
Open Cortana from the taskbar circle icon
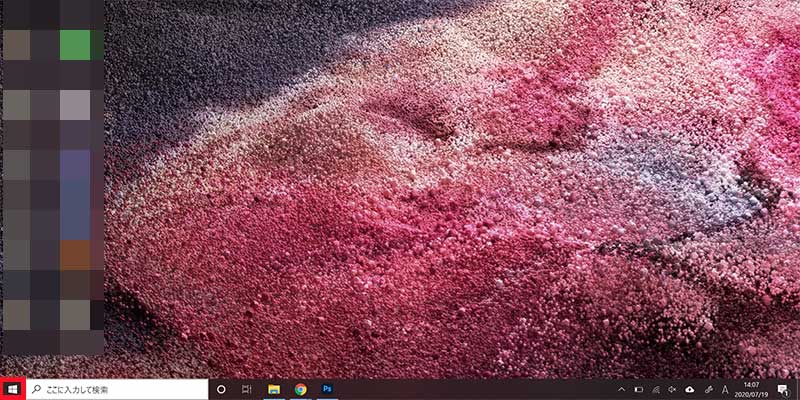pos(221,389)
